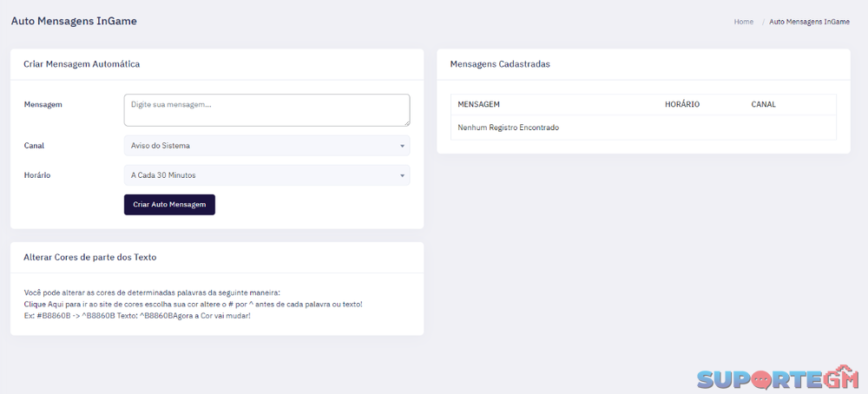This screenshot has width=868, height=394.
Task: Click the HORÁRIO column header
Action: (682, 104)
